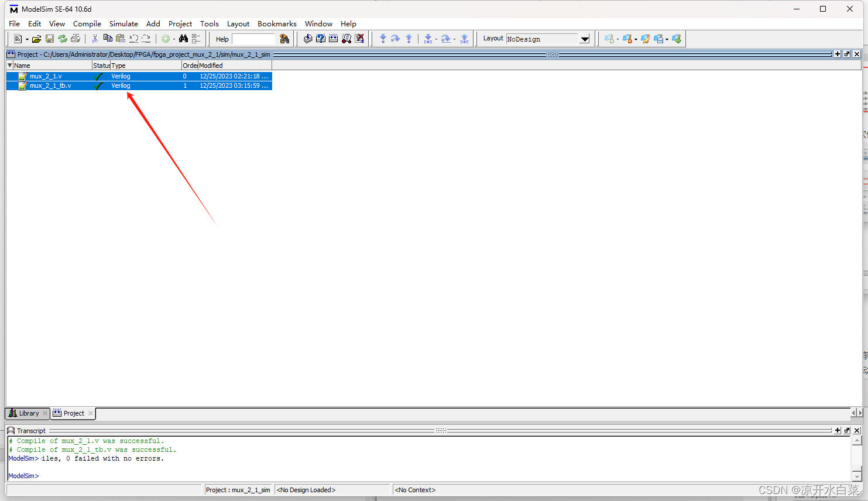This screenshot has height=501, width=868.
Task: Select the mux_2_1.v file row
Action: click(139, 76)
